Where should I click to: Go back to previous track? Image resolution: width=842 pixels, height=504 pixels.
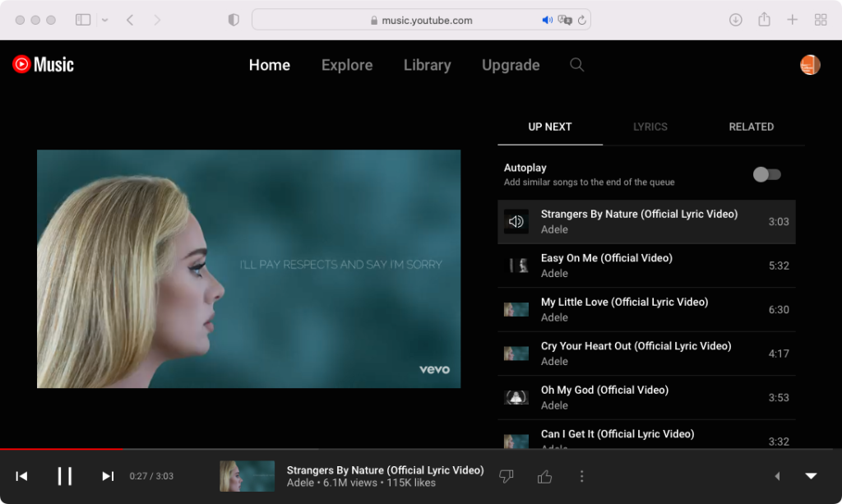coord(22,476)
